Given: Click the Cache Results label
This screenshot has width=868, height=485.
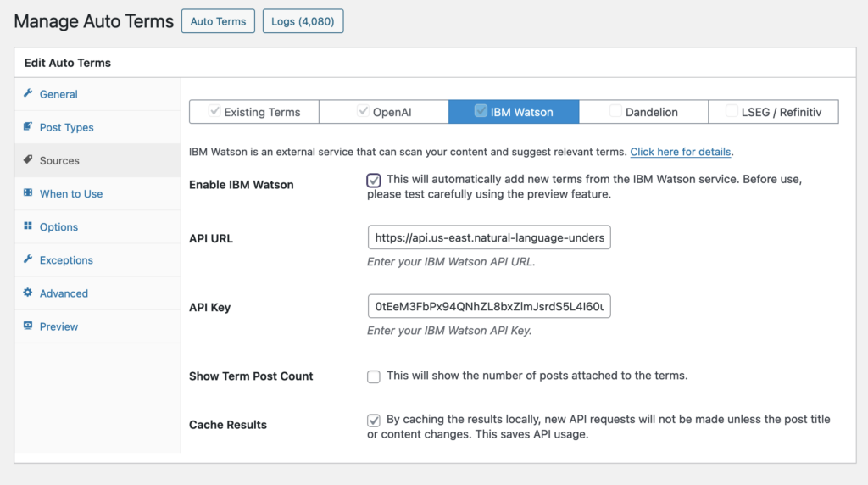Looking at the screenshot, I should click(x=228, y=425).
